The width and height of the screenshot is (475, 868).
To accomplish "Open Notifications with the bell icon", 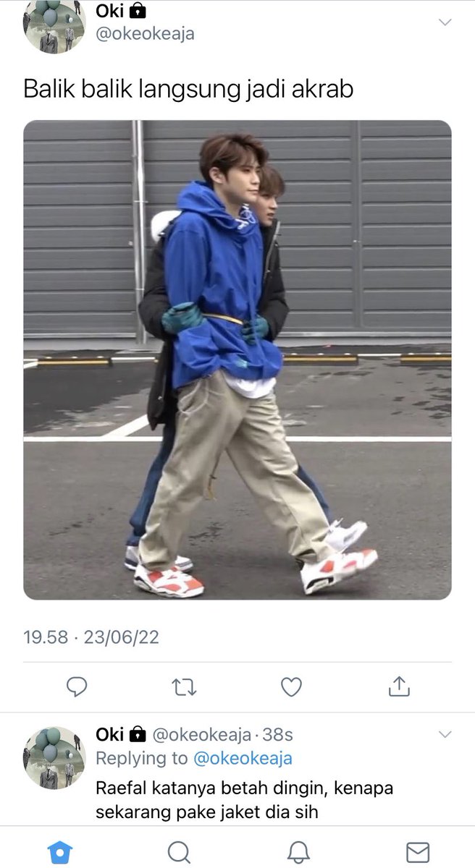I will click(298, 851).
